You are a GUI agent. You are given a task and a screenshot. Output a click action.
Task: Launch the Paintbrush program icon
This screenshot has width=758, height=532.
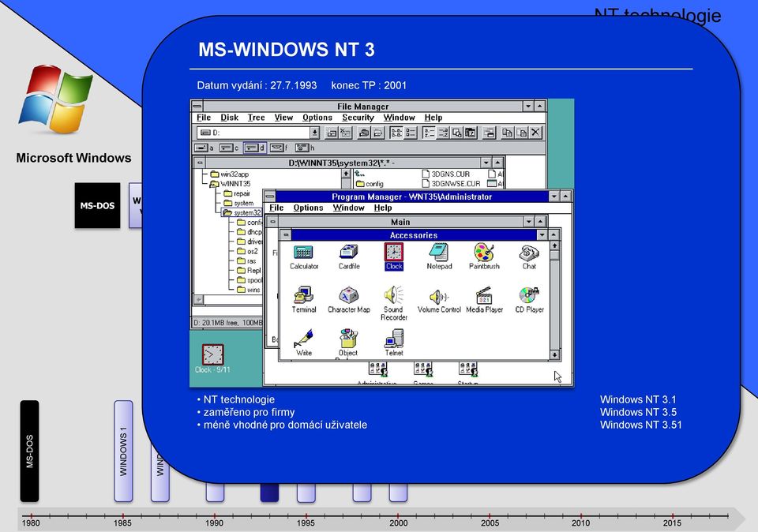pyautogui.click(x=484, y=257)
